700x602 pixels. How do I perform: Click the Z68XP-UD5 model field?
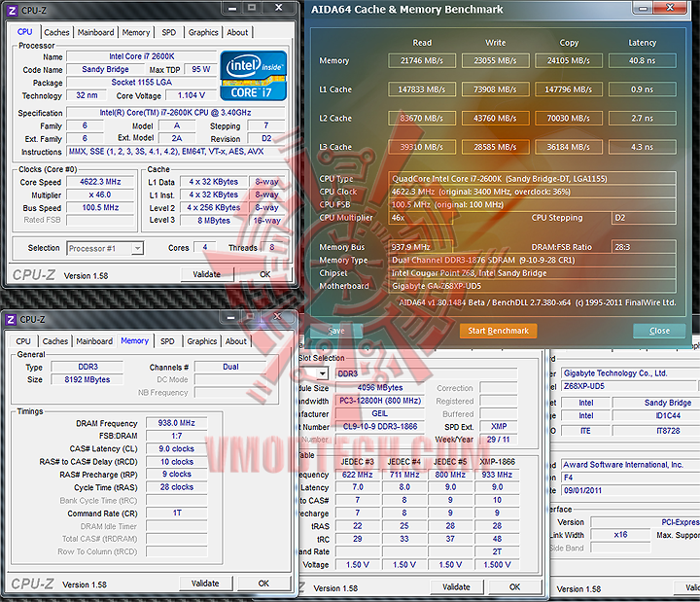(629, 386)
